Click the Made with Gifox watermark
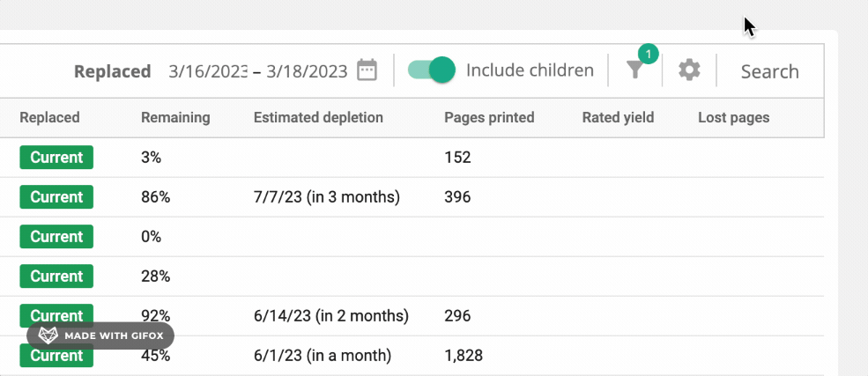This screenshot has width=868, height=376. point(100,335)
